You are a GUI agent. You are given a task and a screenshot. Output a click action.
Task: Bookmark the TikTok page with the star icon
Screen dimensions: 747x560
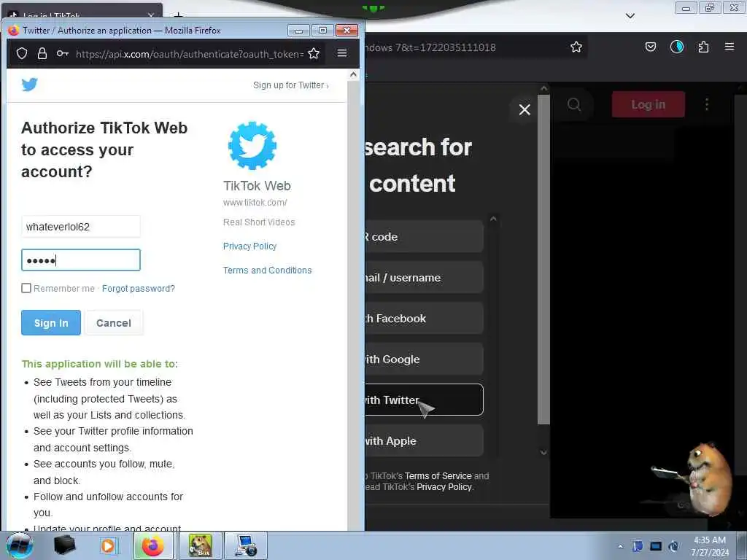tap(576, 47)
